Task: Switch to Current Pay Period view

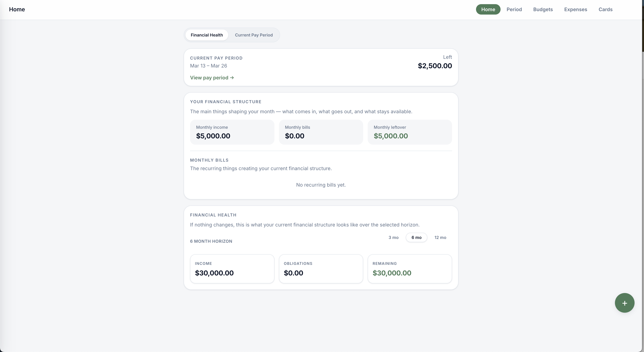Action: click(x=253, y=35)
